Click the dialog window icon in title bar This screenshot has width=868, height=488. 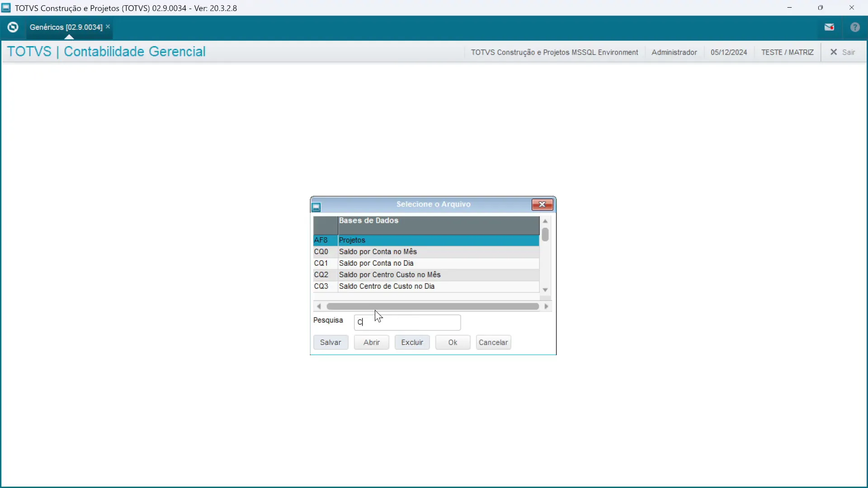click(x=316, y=207)
